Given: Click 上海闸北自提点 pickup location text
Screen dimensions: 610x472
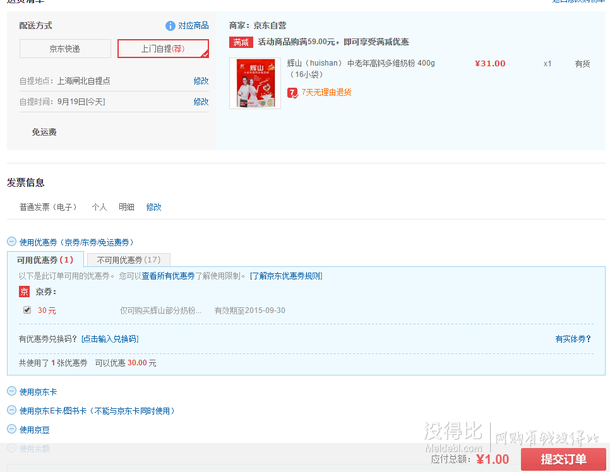Looking at the screenshot, I should (x=84, y=81).
